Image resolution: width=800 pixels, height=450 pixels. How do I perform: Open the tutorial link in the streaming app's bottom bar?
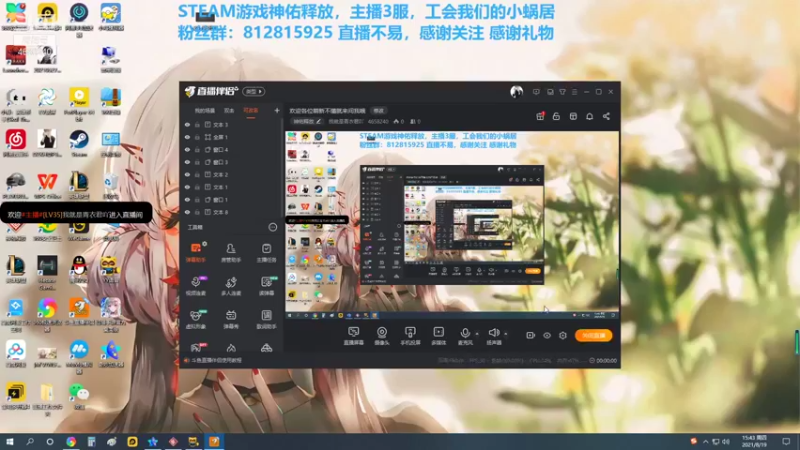[x=216, y=360]
